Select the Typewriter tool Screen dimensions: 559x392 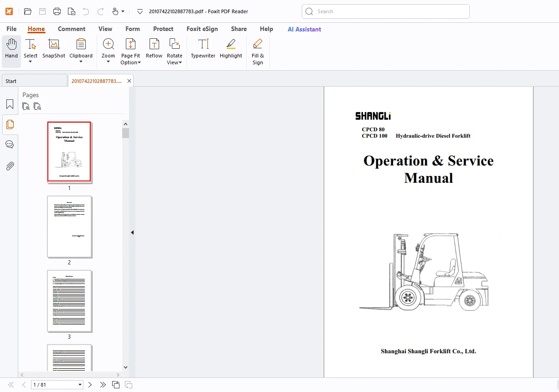(203, 49)
